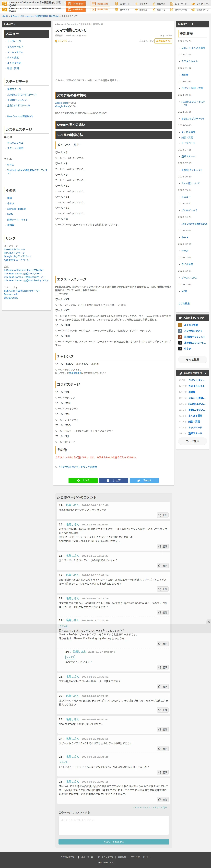Click the 返信 button on comment 15

click(163, 546)
